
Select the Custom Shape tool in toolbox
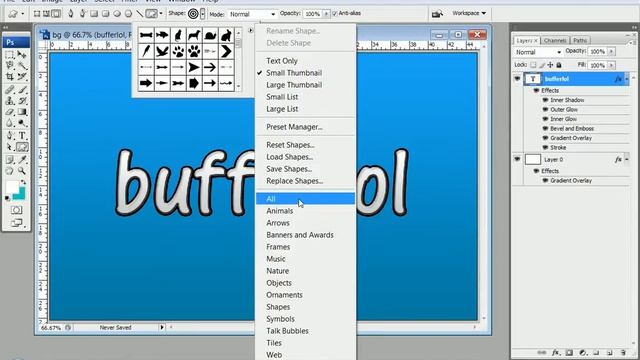click(22, 147)
